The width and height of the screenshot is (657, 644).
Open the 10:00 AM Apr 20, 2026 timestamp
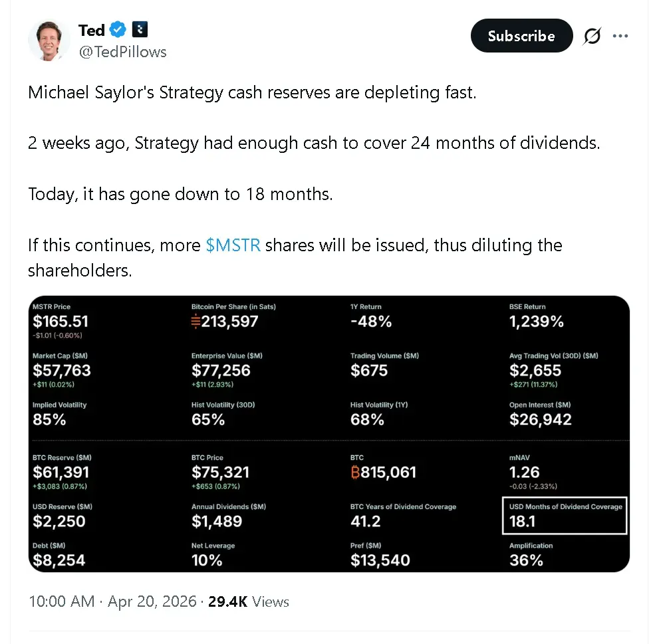coord(112,602)
